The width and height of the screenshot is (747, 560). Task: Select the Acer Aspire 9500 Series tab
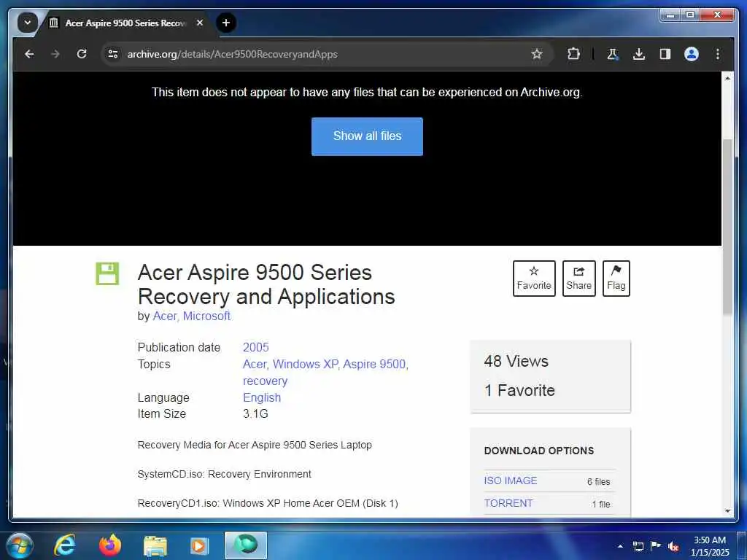coord(125,23)
